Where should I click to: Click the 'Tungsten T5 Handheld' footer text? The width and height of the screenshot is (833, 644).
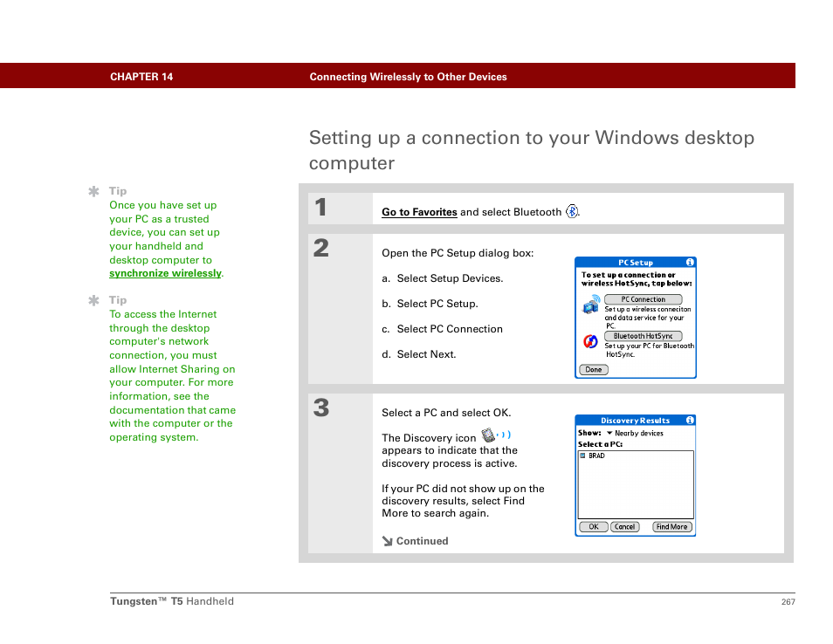172,601
